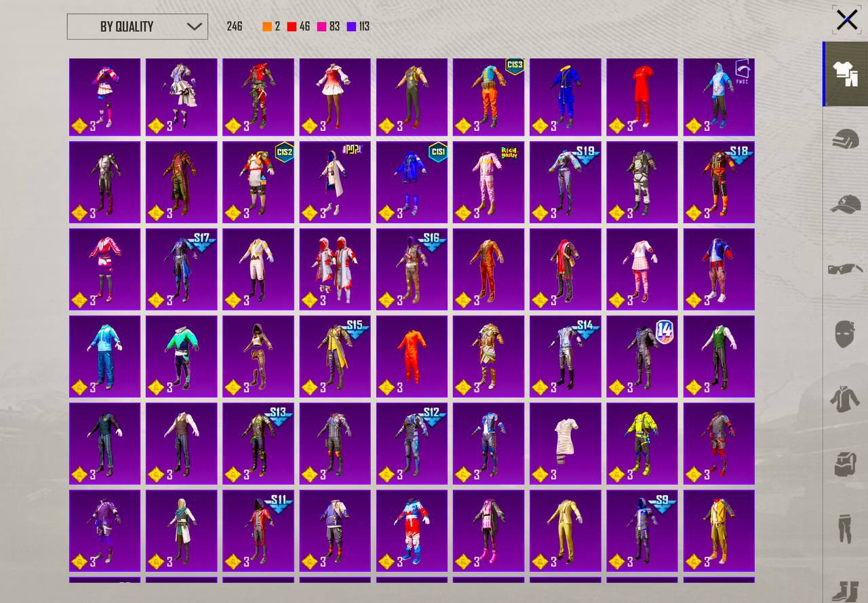868x603 pixels.
Task: Pick the orange tiger-stripe suit outfit
Action: pyautogui.click(x=488, y=269)
